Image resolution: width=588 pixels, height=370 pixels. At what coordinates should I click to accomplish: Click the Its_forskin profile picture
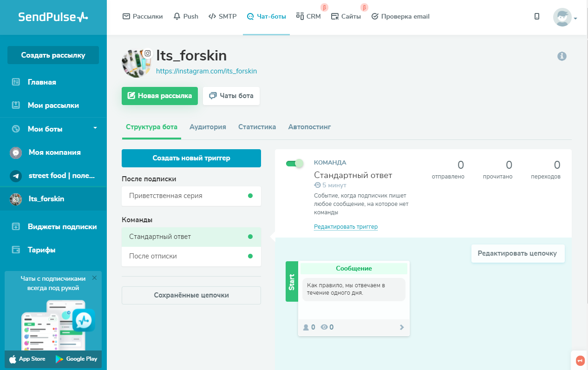click(x=137, y=63)
